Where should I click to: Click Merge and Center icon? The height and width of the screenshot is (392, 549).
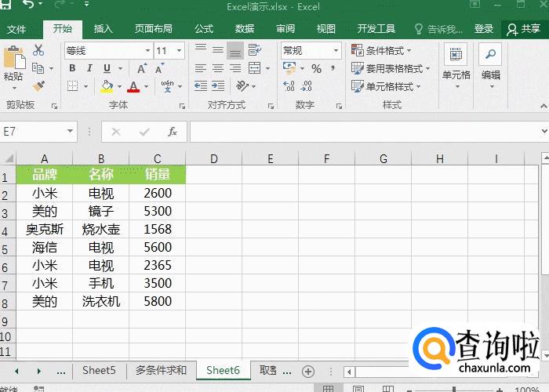(x=255, y=68)
